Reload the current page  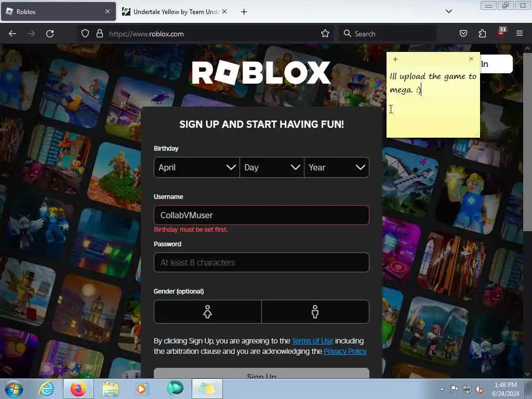(50, 34)
